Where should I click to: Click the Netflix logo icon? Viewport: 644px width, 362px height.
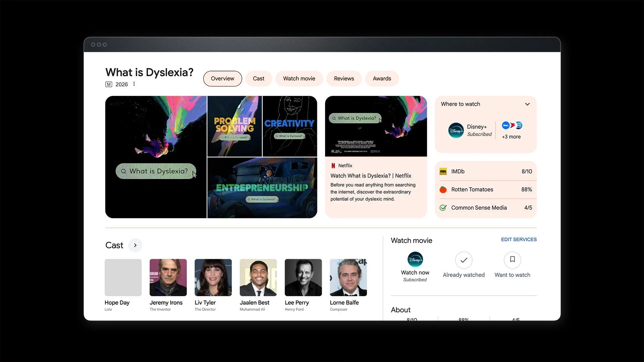pyautogui.click(x=333, y=166)
